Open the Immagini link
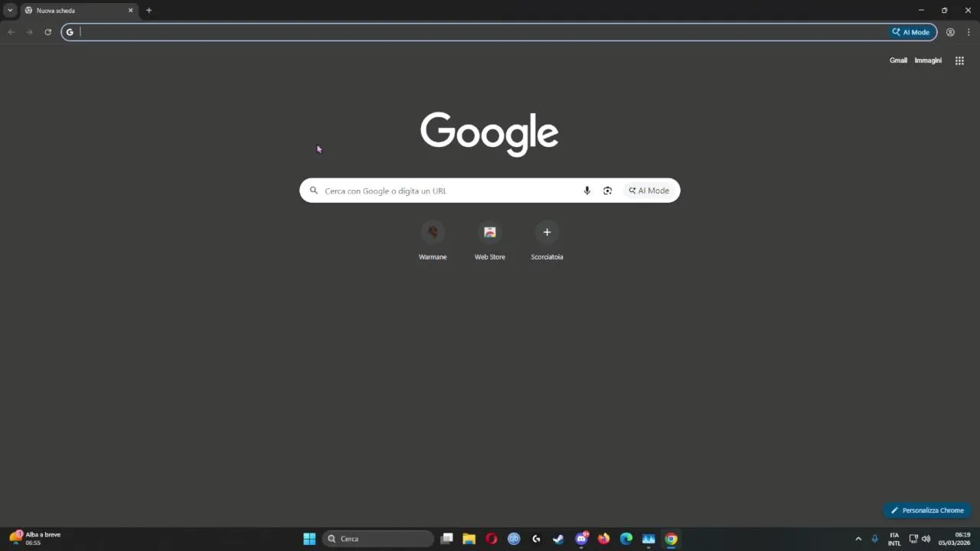 (928, 60)
